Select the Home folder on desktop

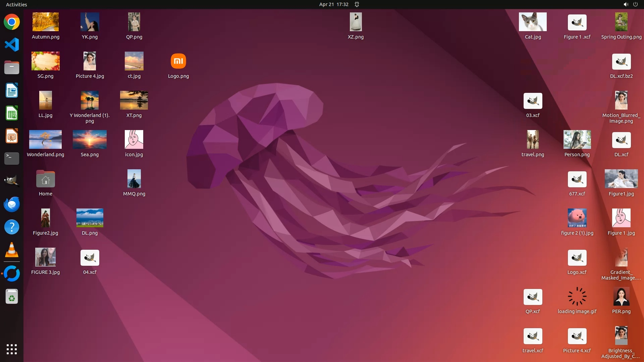(46, 179)
